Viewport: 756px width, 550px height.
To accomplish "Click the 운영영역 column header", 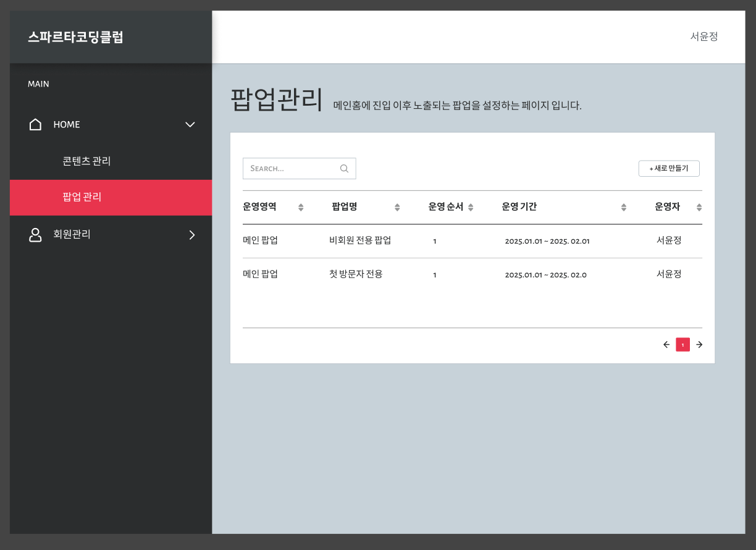I will [x=259, y=207].
